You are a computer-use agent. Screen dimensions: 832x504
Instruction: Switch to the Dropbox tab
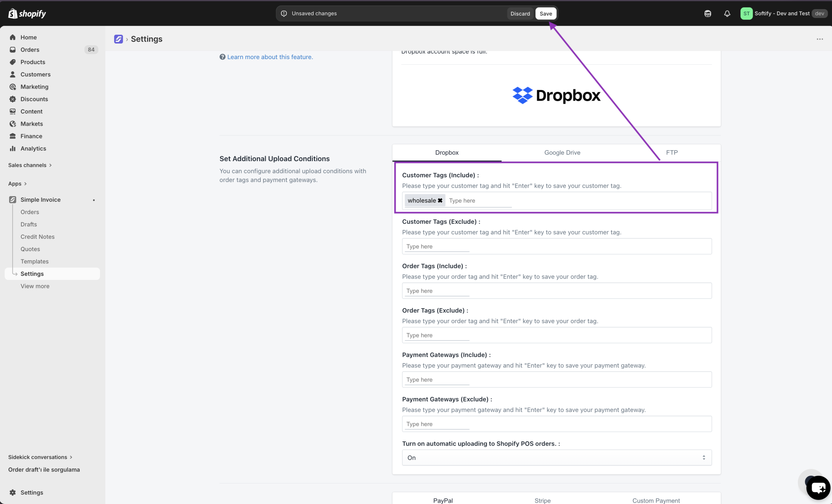coord(447,153)
